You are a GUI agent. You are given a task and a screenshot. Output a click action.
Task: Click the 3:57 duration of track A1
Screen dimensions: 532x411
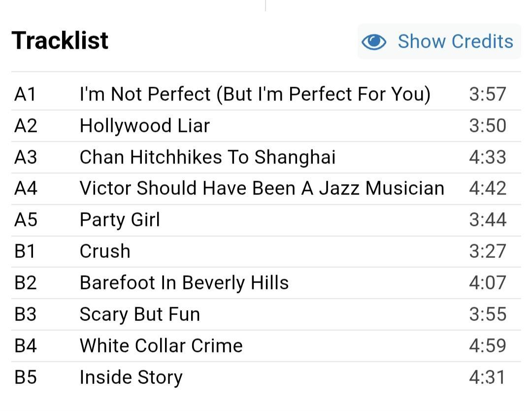(487, 94)
